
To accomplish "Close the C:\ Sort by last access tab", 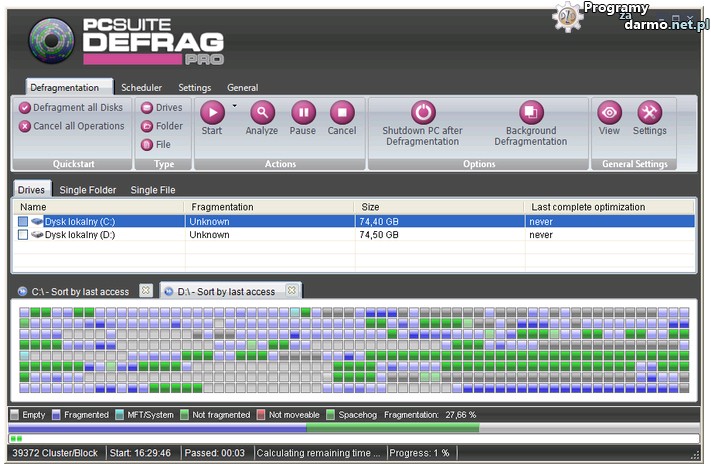I will (145, 291).
